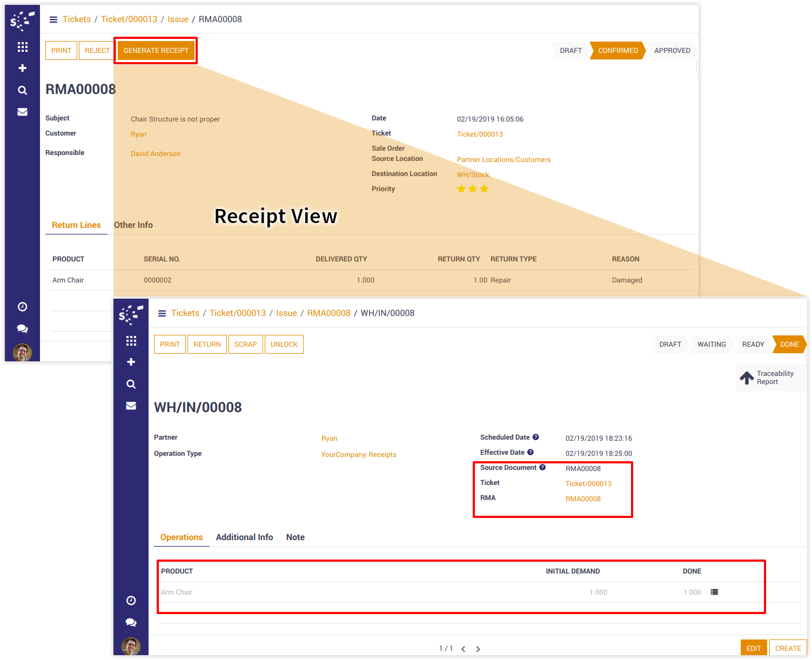
Task: Switch to the Additional Info tab
Action: (244, 537)
